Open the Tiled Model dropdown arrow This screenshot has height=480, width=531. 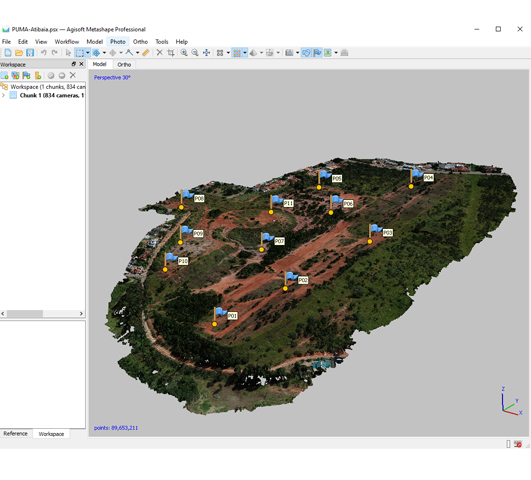click(278, 53)
